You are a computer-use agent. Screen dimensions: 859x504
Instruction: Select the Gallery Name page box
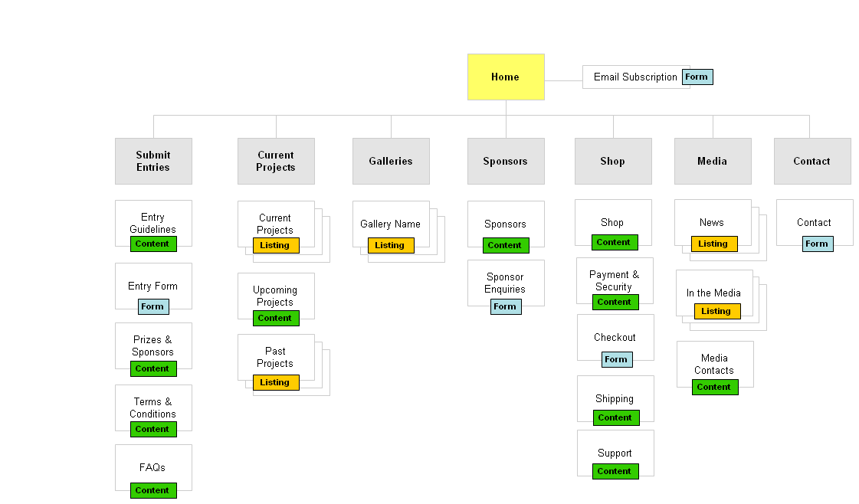391,222
